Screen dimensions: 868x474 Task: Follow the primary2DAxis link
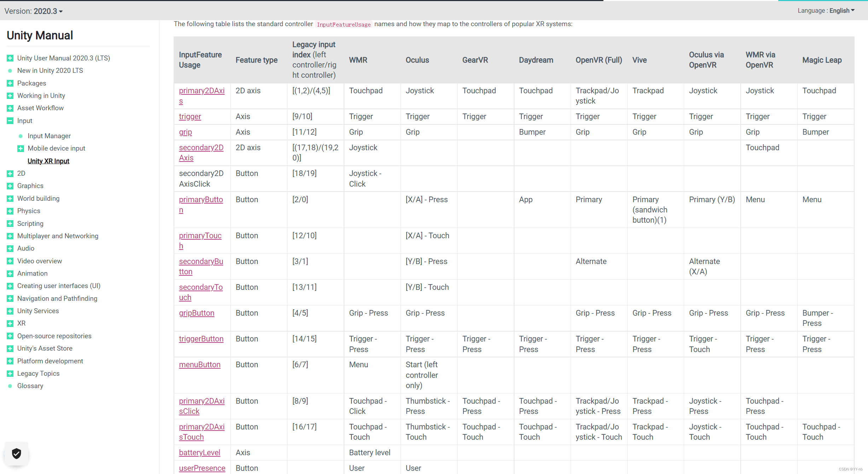point(202,91)
